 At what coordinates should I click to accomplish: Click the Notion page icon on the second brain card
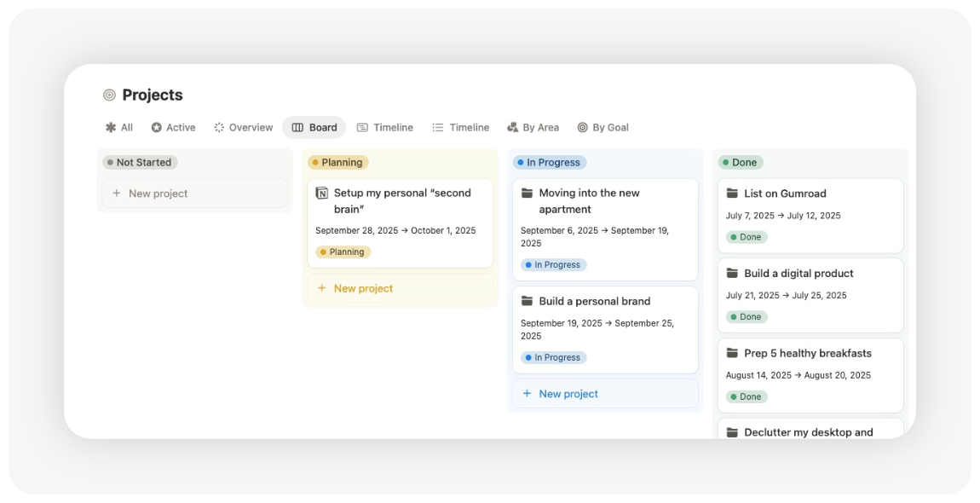tap(321, 193)
